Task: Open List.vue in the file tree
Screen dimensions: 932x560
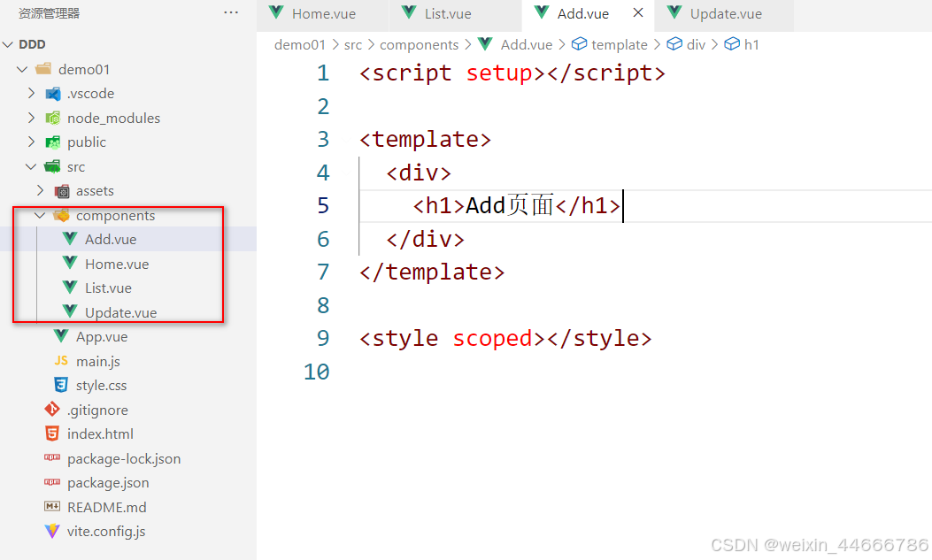Action: click(108, 288)
